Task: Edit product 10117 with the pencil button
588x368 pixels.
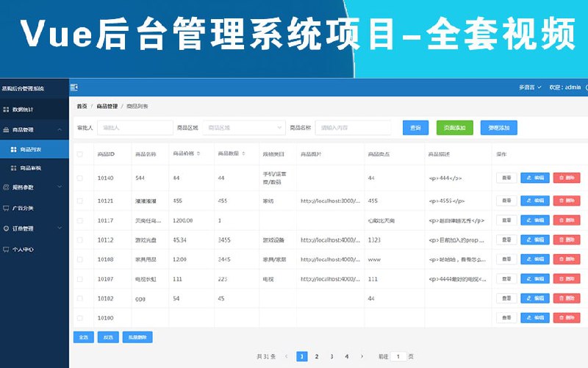Action: point(535,220)
